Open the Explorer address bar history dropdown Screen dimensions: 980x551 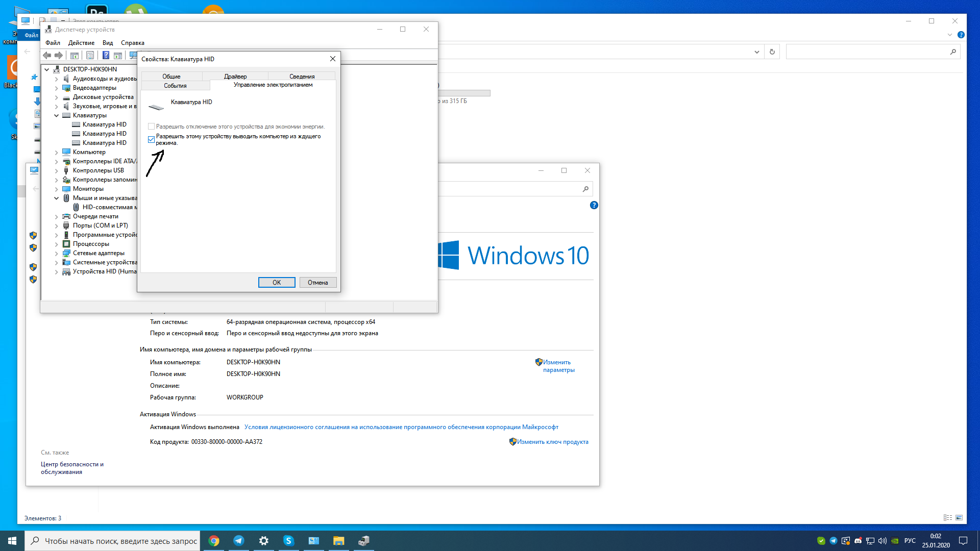tap(756, 52)
